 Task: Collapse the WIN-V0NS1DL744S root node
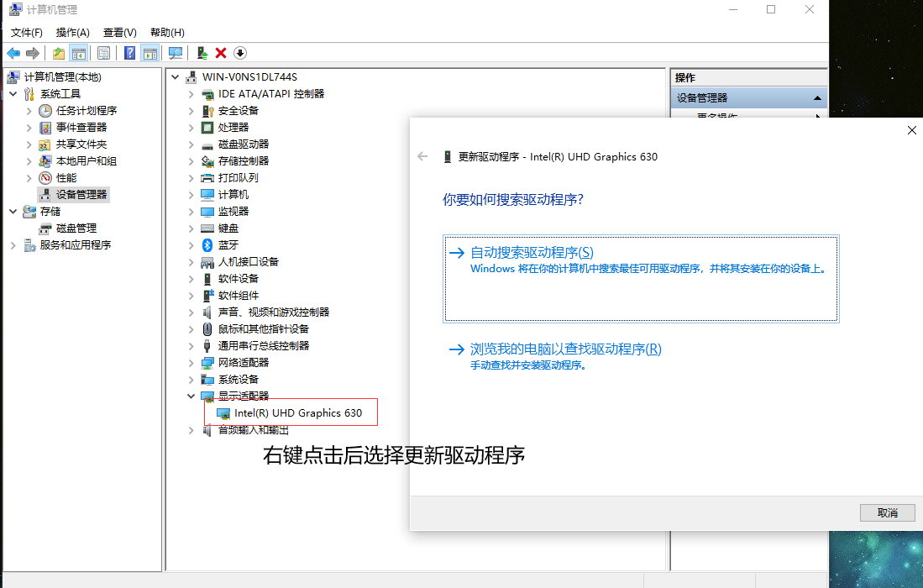176,77
